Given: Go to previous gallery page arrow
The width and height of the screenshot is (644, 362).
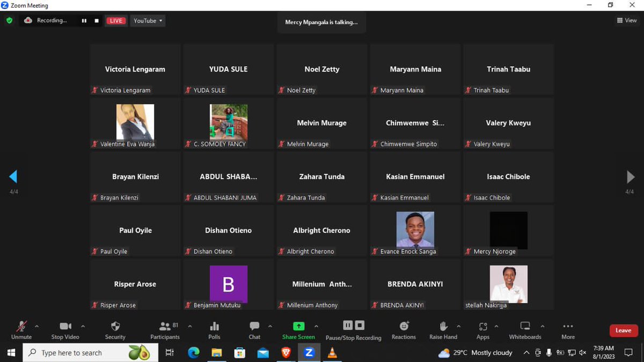Looking at the screenshot, I should pos(13,176).
